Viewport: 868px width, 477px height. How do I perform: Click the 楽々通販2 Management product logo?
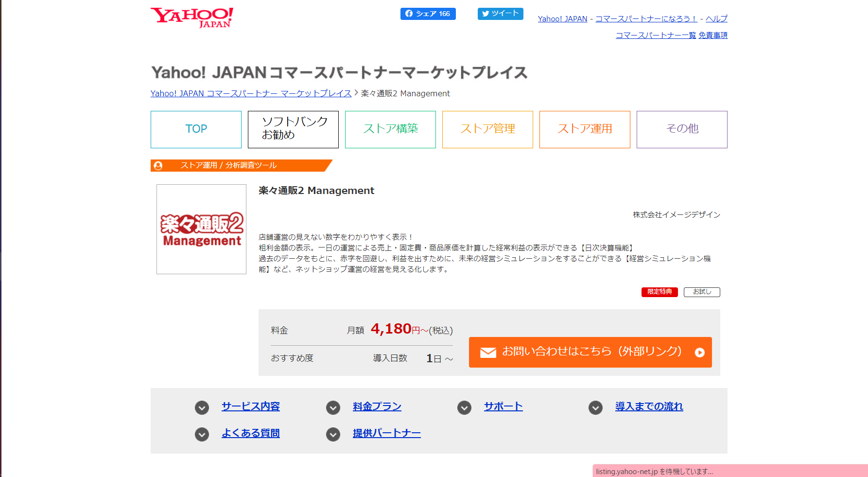tap(201, 229)
